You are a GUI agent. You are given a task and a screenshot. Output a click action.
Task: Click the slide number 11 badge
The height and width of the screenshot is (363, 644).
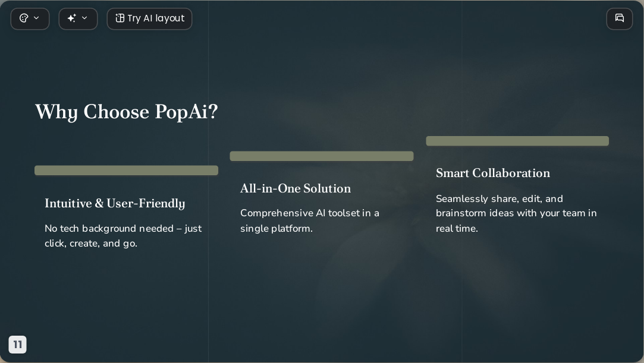18,345
